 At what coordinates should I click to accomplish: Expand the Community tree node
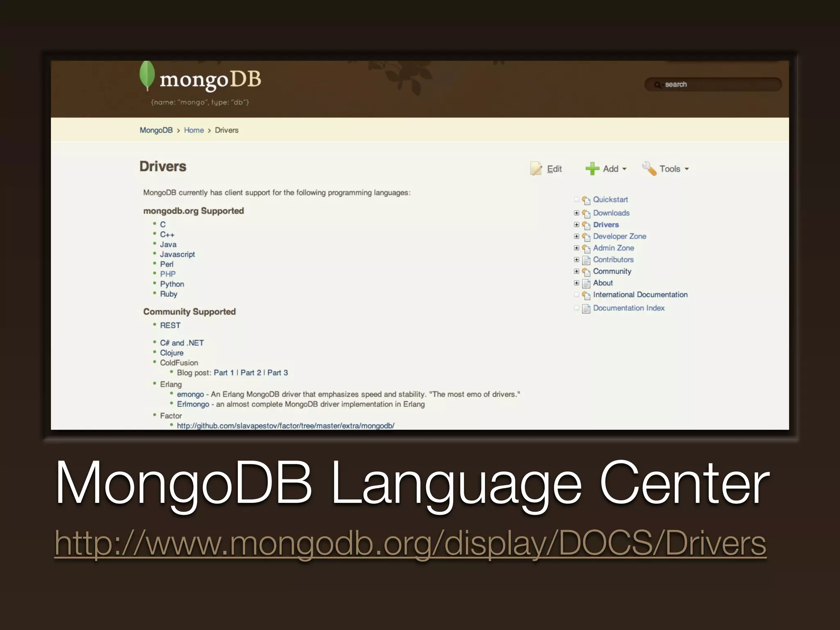(x=576, y=271)
